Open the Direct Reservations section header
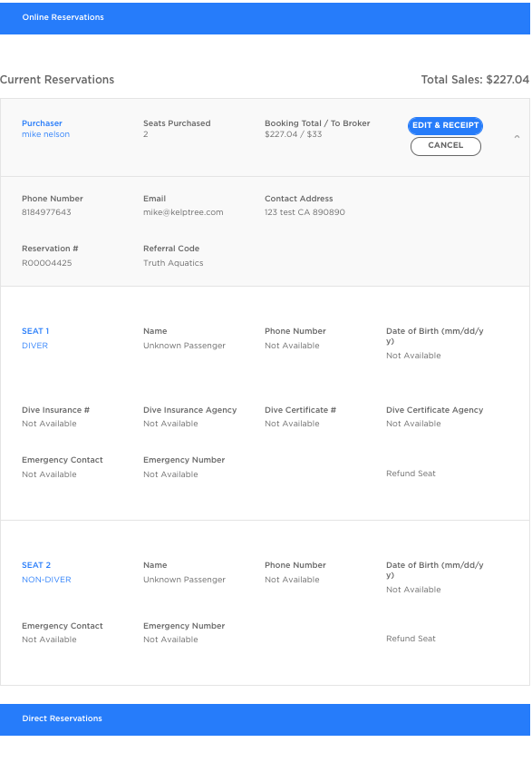This screenshot has width=532, height=762. 265,719
